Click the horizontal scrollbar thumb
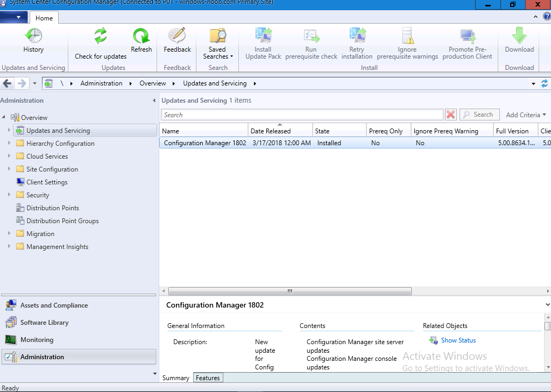Image resolution: width=551 pixels, height=392 pixels. pos(290,291)
